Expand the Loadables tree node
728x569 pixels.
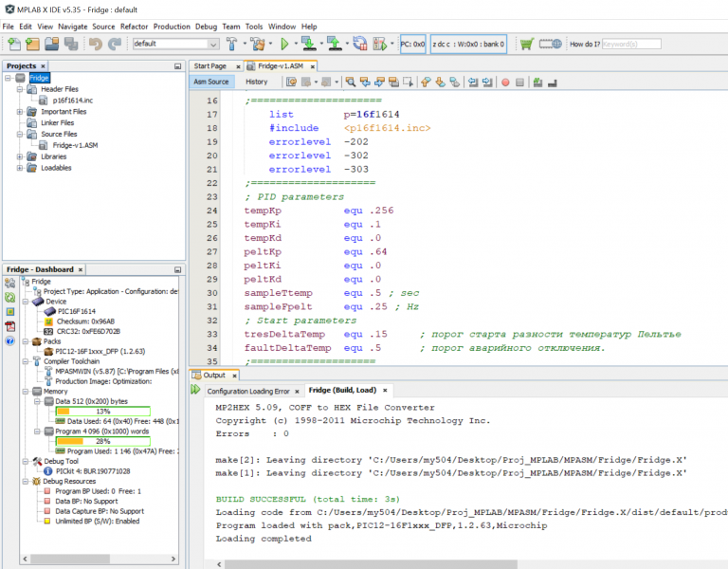20,168
